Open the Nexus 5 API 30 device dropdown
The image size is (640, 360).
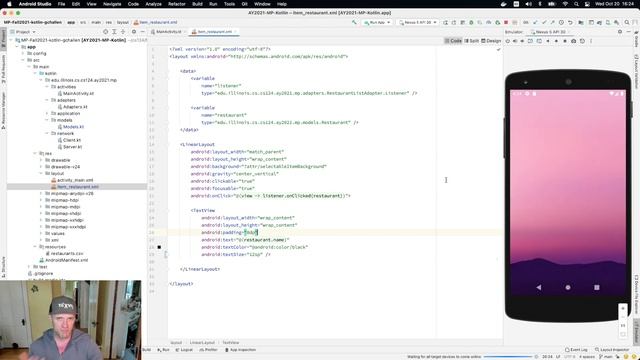(x=418, y=22)
